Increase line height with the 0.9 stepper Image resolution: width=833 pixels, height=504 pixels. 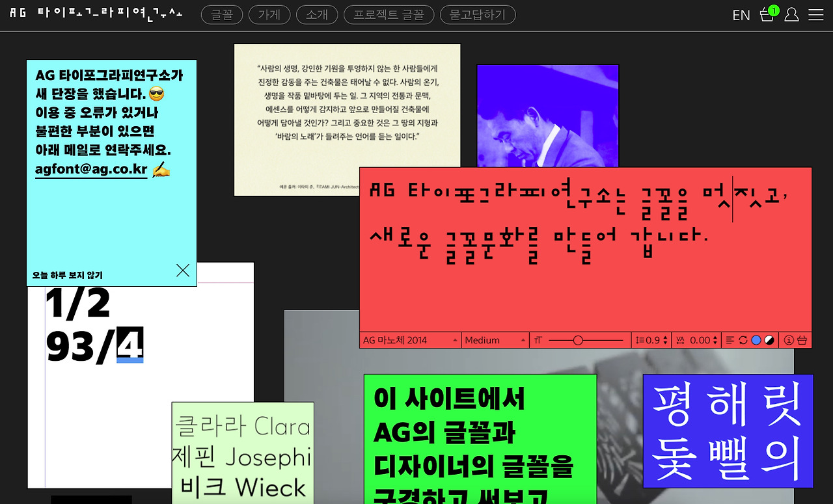665,337
